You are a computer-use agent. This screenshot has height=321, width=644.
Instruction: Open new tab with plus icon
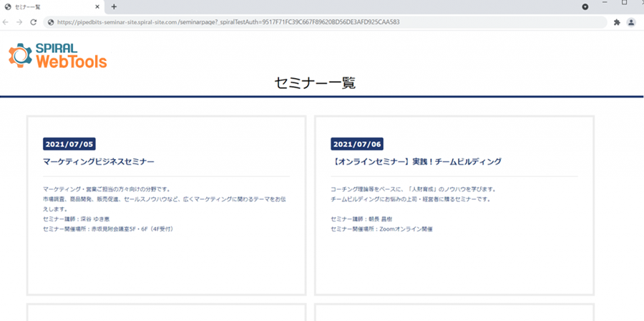tap(114, 6)
